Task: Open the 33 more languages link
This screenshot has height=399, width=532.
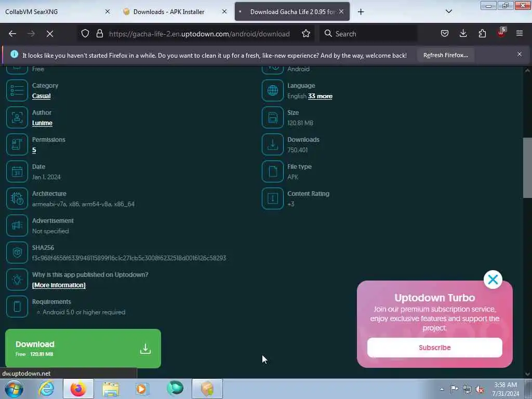Action: tap(320, 96)
